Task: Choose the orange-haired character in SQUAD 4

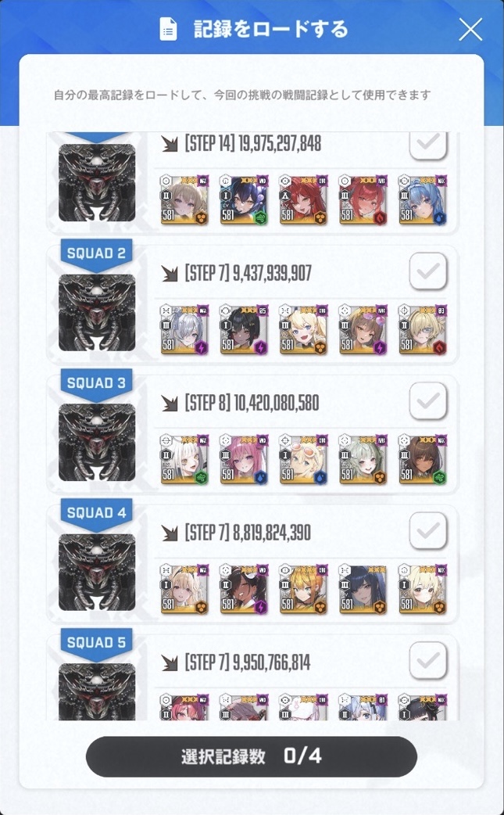Action: click(x=304, y=590)
